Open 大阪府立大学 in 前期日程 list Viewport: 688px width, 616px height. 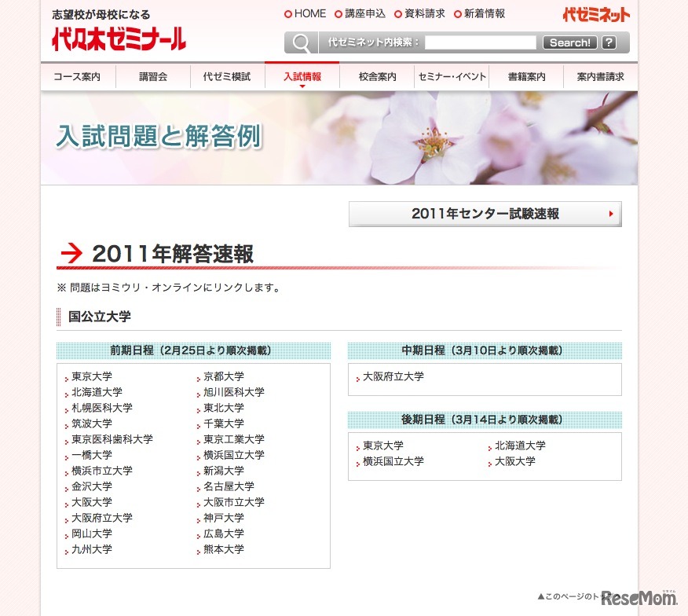(102, 518)
